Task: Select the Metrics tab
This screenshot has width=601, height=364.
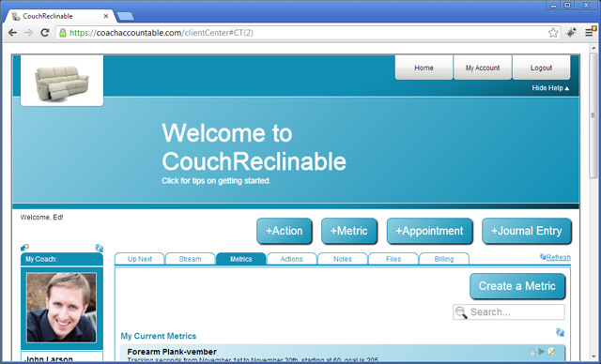Action: pos(240,259)
